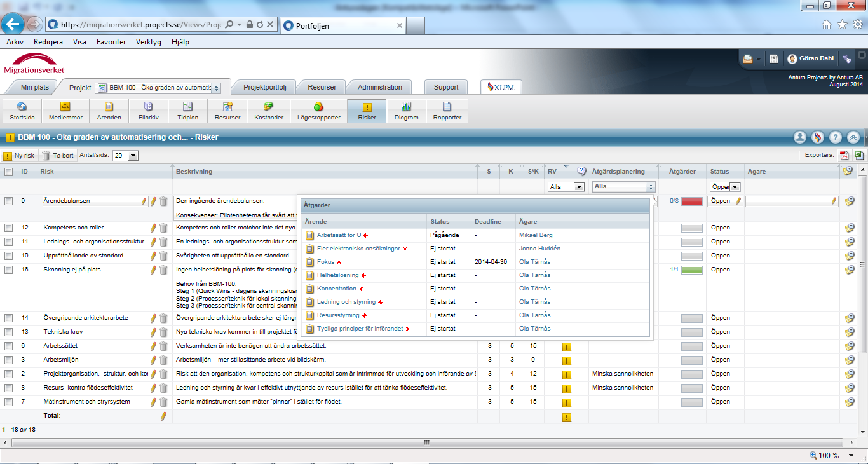Open the Favoriter menu

(111, 42)
